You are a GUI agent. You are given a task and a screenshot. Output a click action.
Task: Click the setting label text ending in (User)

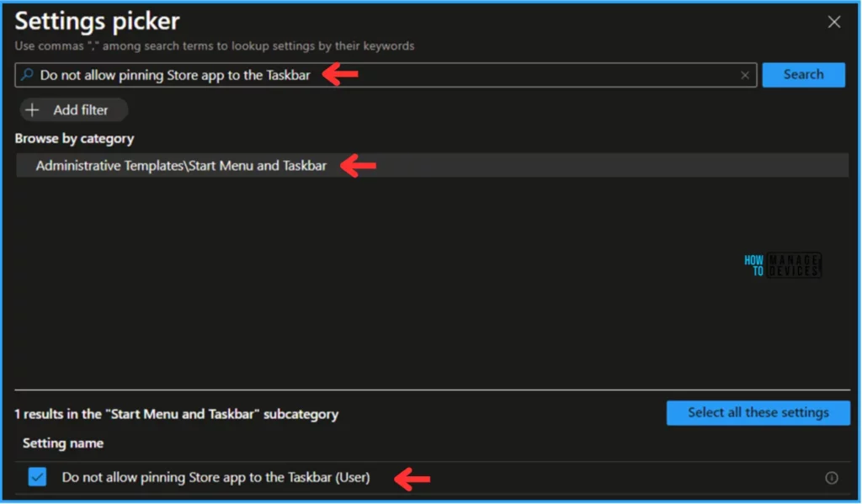pyautogui.click(x=215, y=478)
